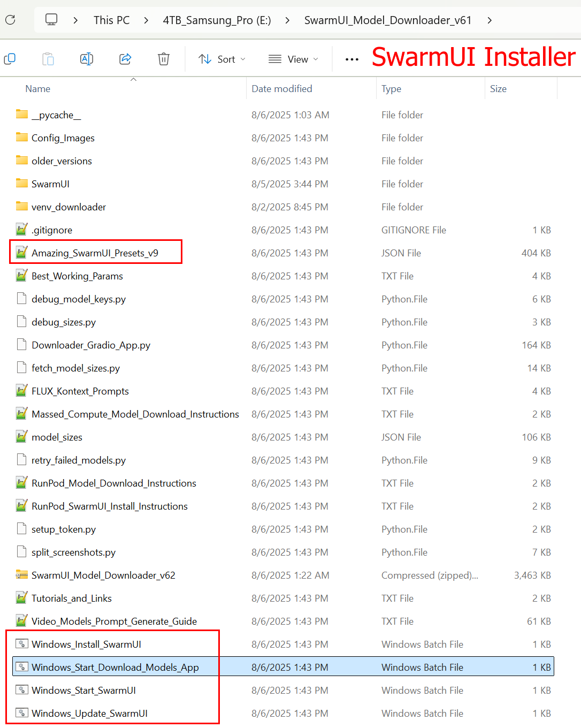Click the Windows_Update_SwarmUI batch file icon
The width and height of the screenshot is (581, 728).
(x=22, y=713)
